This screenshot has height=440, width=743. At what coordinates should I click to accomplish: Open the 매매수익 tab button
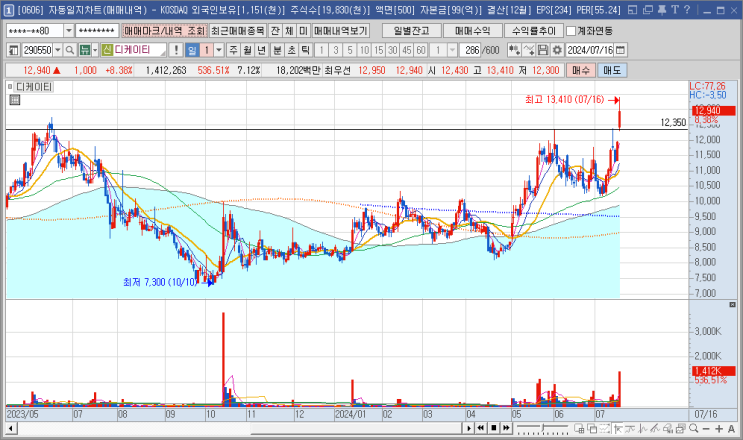click(472, 31)
